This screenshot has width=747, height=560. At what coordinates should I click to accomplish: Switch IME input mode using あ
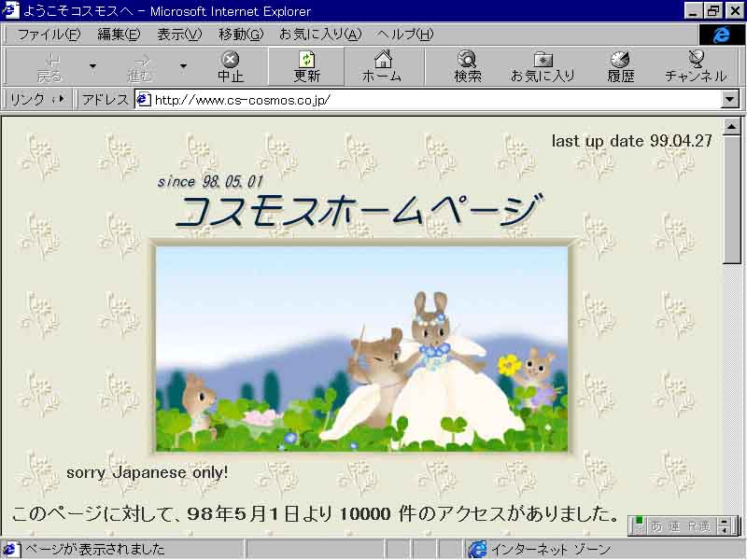657,526
